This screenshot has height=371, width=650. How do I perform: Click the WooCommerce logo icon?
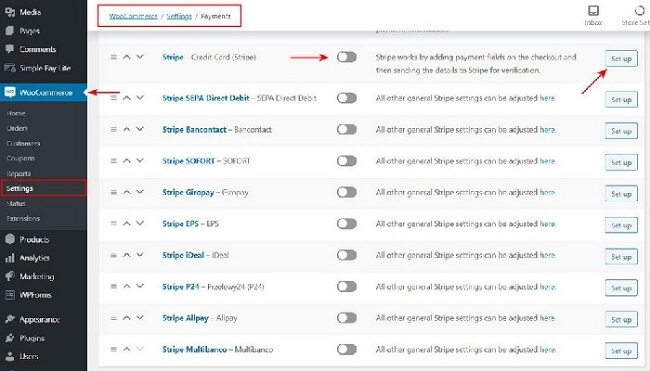[10, 92]
